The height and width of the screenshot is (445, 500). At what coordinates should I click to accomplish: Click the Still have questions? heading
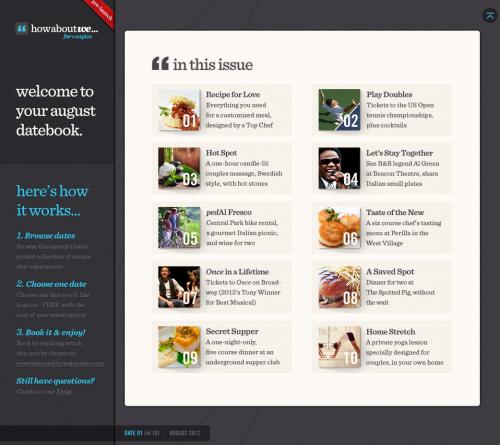(x=55, y=381)
